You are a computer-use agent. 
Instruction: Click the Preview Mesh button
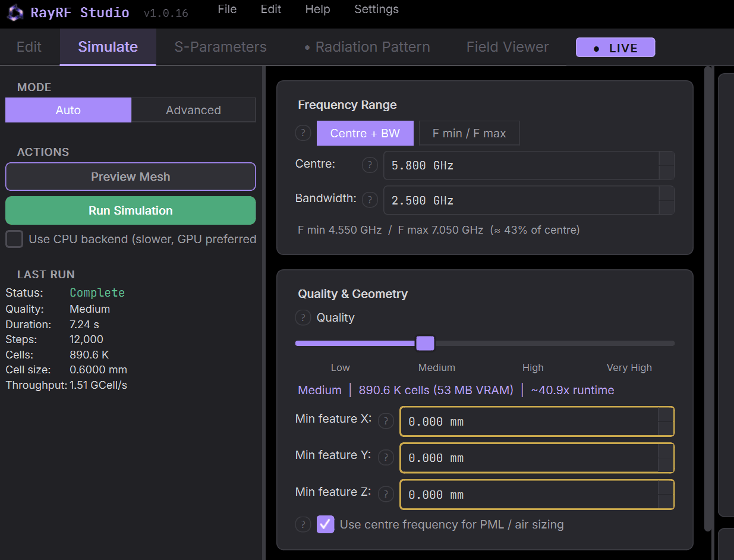click(x=131, y=177)
